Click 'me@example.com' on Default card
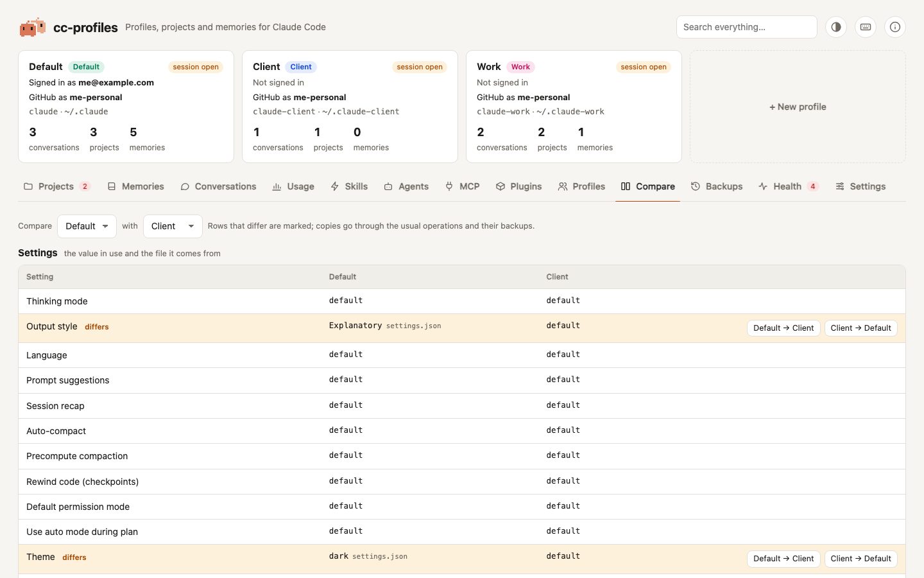Screen dimensions: 924x578 116,82
